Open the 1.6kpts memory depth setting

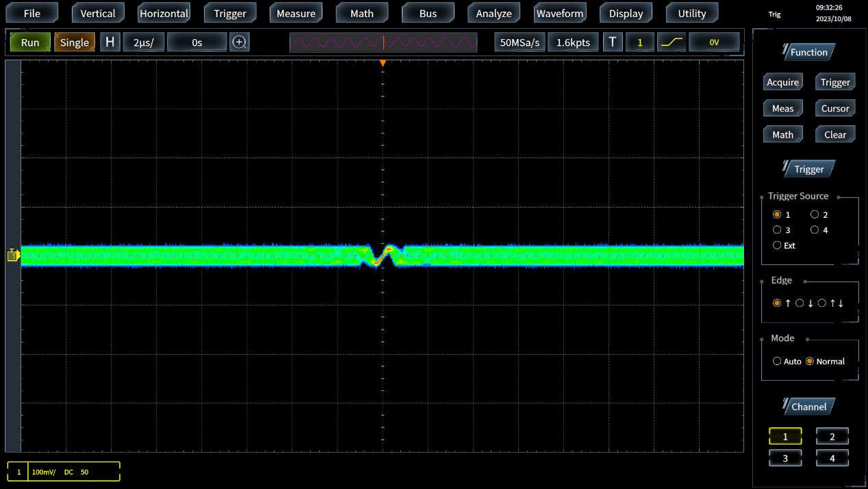573,42
